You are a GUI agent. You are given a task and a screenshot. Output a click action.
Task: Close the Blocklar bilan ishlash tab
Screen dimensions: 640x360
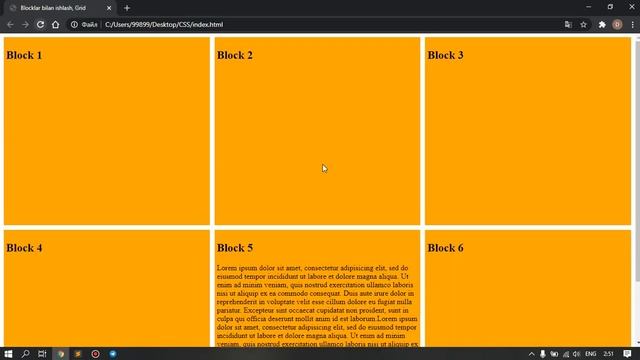109,8
